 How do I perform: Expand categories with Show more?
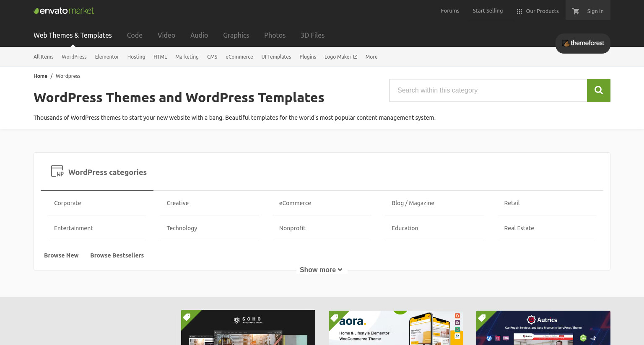321,270
